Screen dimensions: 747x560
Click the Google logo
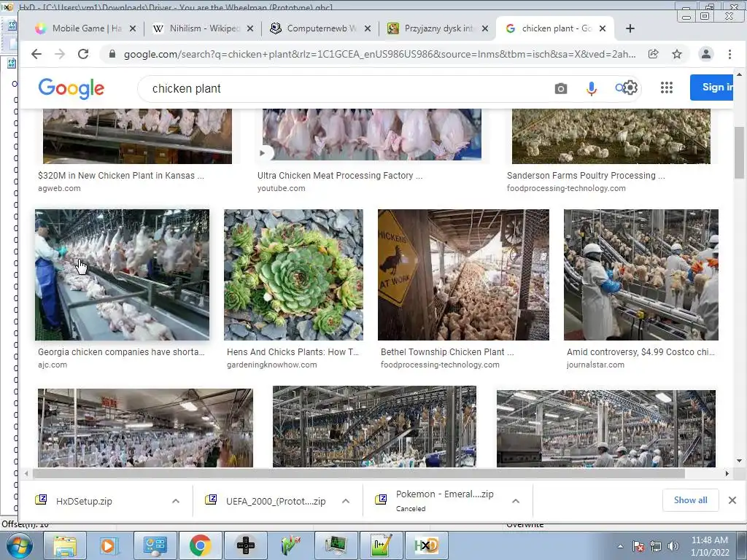click(71, 88)
